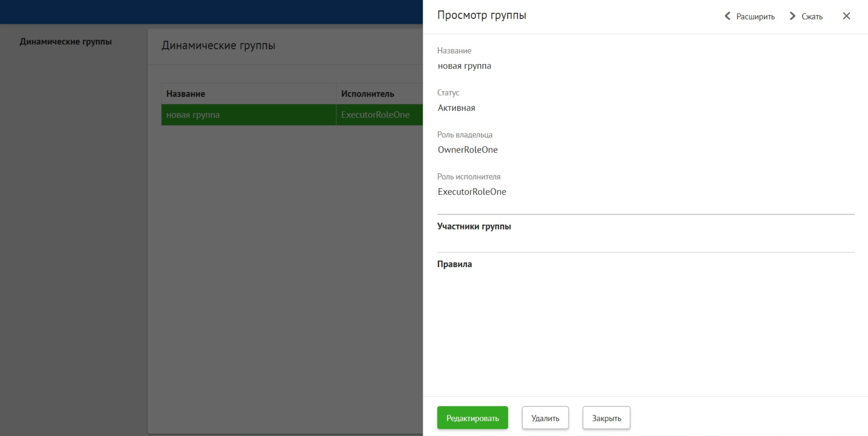Click the Редактировать button
The image size is (868, 436).
[472, 418]
